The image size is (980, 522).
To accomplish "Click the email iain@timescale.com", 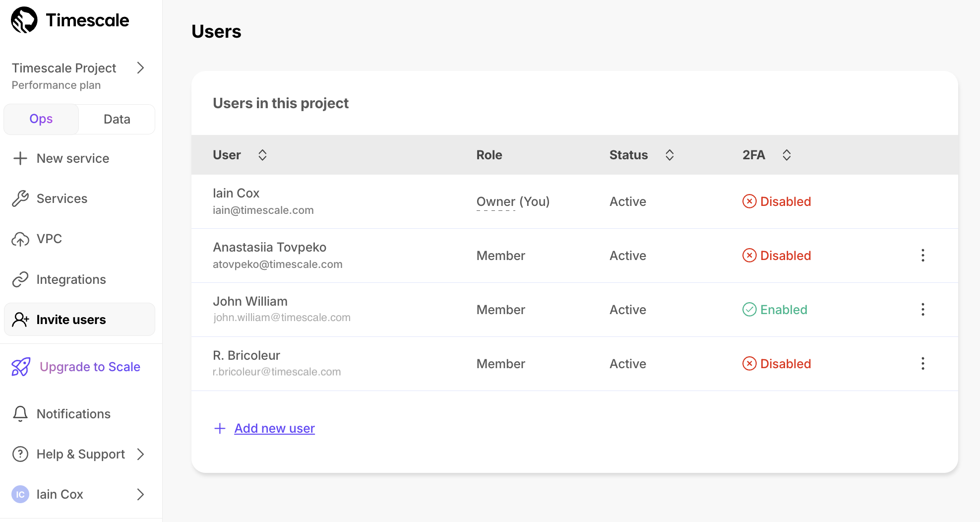I will point(263,210).
